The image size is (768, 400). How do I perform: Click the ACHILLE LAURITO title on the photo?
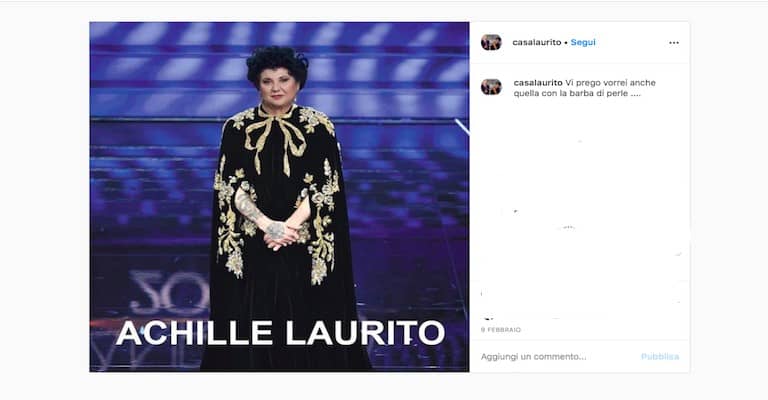click(x=280, y=333)
